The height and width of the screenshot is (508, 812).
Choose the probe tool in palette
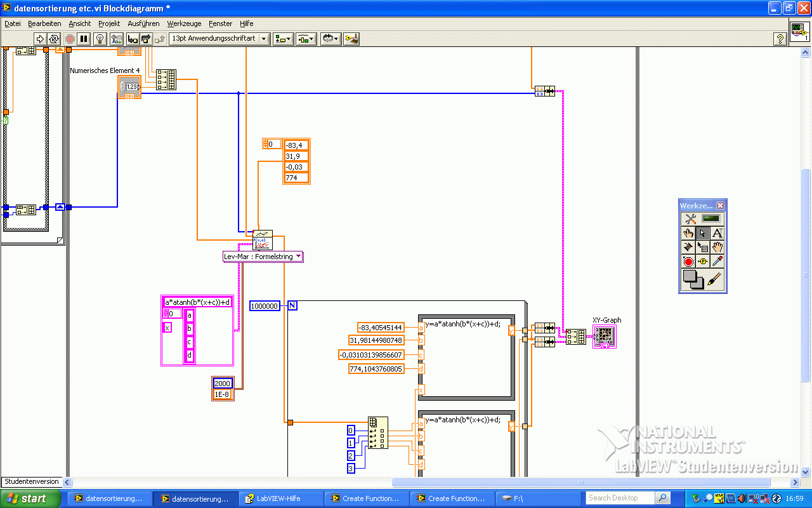pos(703,261)
